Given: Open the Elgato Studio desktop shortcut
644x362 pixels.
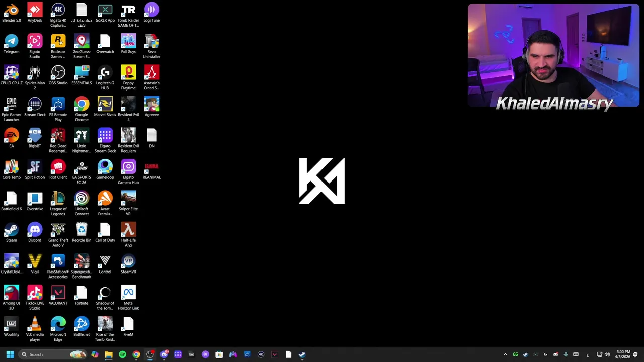Looking at the screenshot, I should point(35,46).
